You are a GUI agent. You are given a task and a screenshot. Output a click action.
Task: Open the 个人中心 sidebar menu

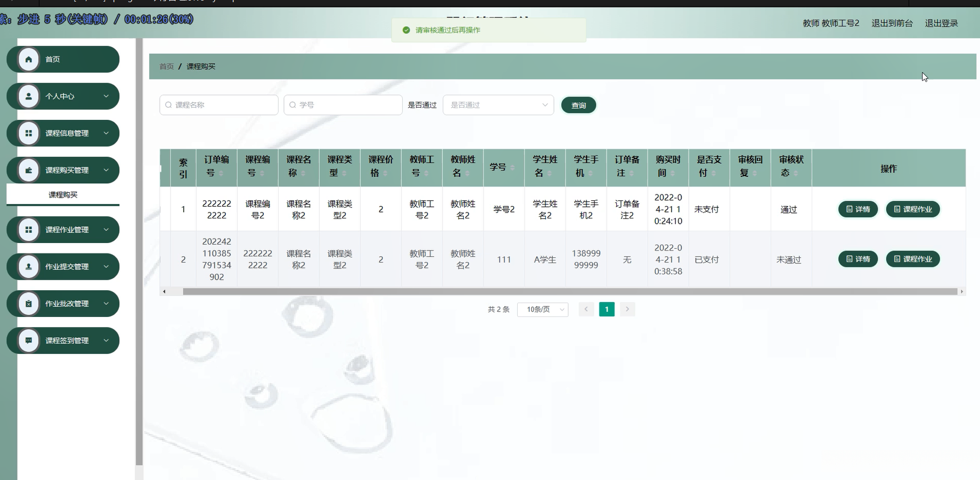[63, 96]
